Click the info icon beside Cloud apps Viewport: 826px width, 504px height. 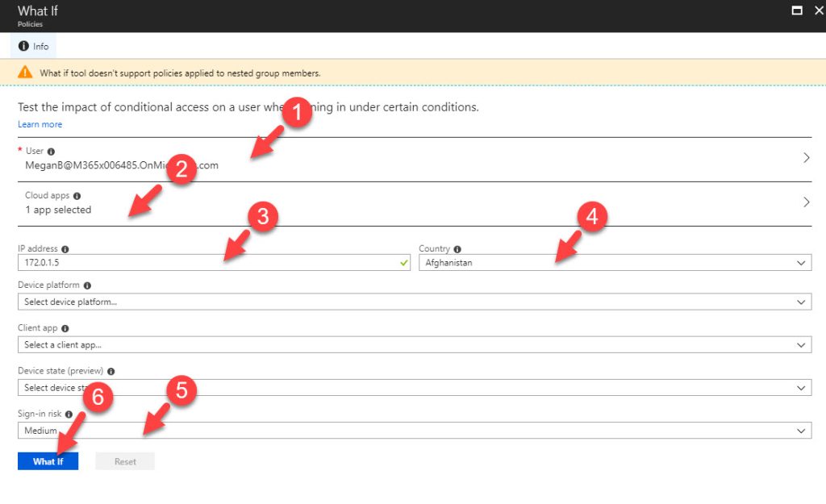coord(77,196)
